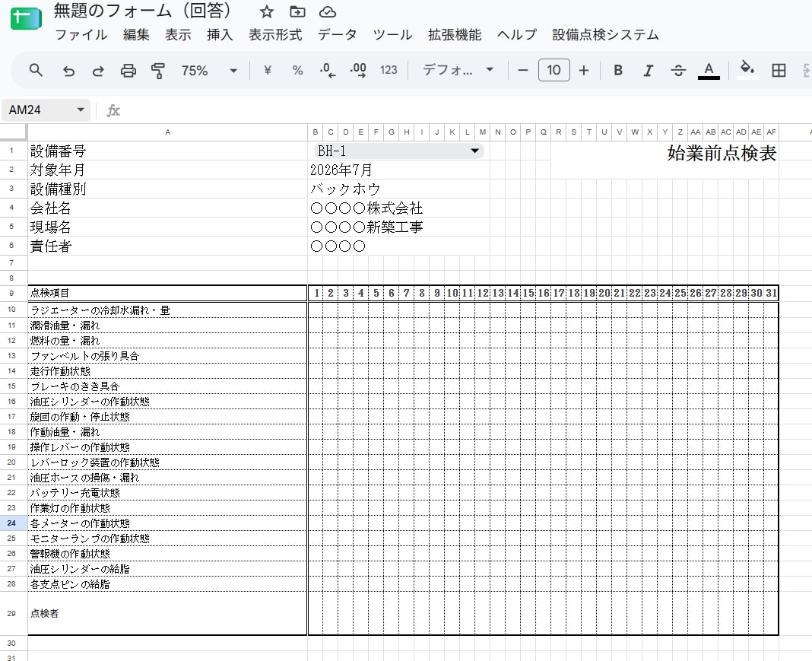Open the BH-1 equipment number dropdown
812x661 pixels.
point(398,151)
